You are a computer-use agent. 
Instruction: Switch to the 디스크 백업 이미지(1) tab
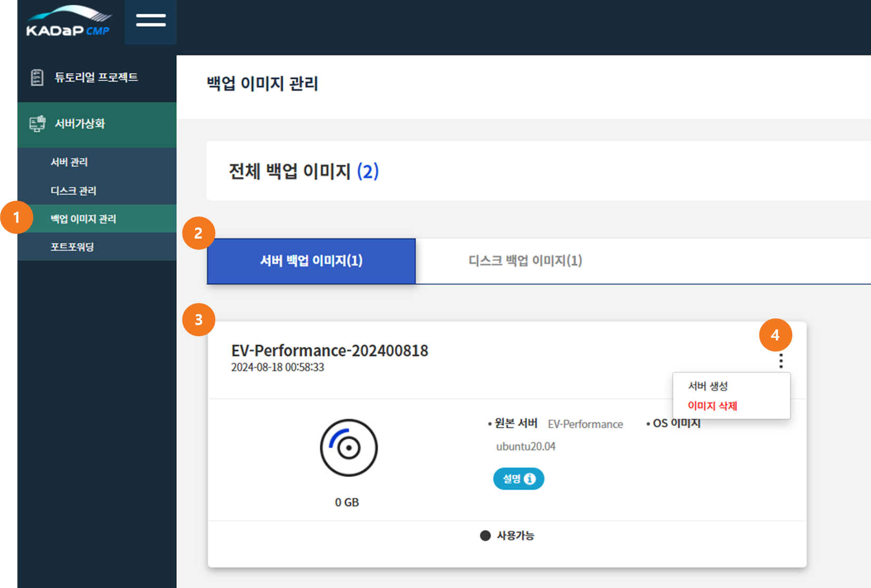coord(525,261)
